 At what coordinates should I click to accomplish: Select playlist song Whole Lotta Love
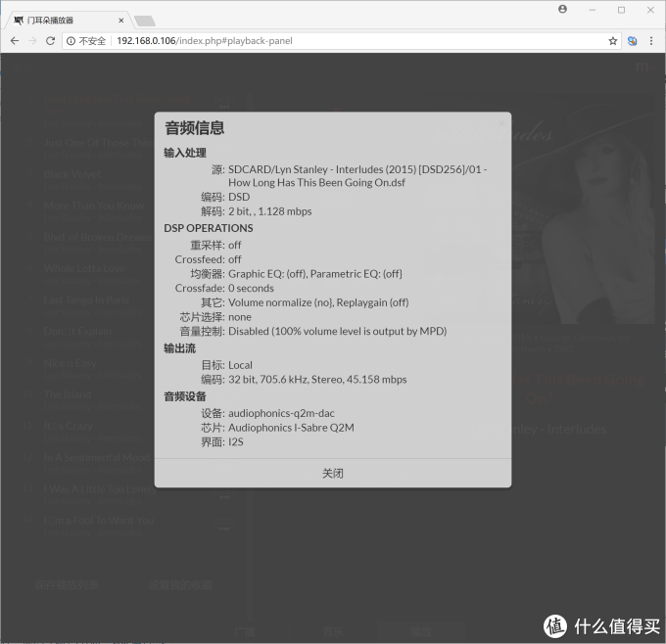(x=84, y=268)
